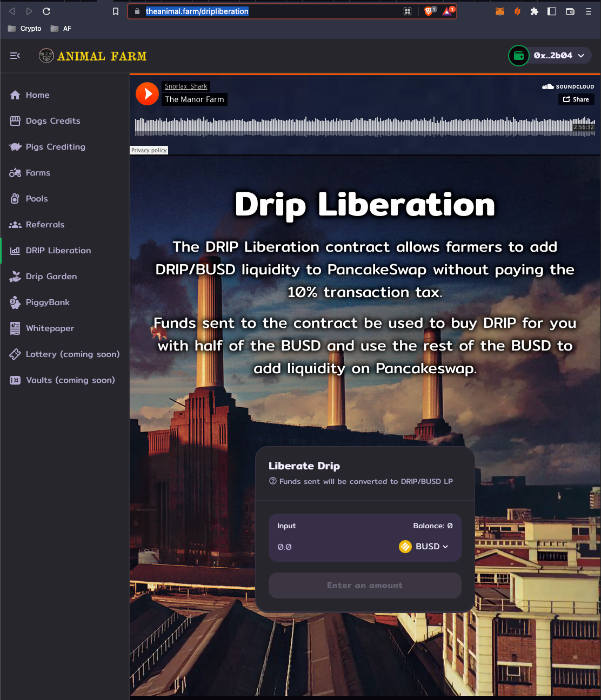This screenshot has height=700, width=601.
Task: Click the Liberate Drip card title
Action: point(304,466)
